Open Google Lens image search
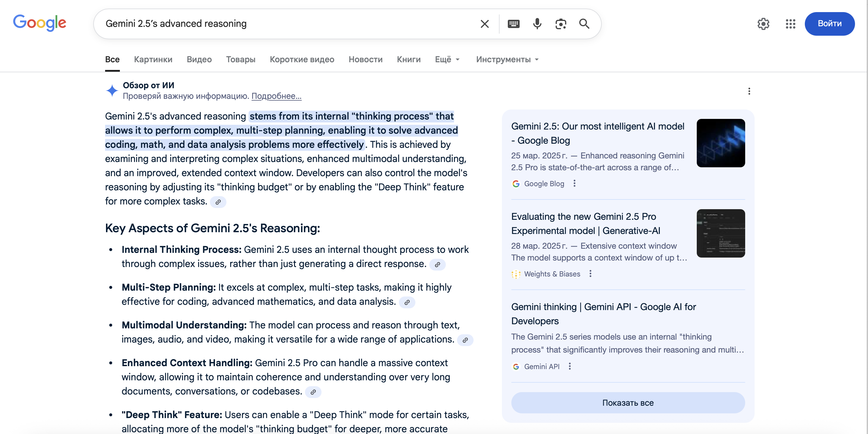Image resolution: width=868 pixels, height=434 pixels. (x=561, y=24)
